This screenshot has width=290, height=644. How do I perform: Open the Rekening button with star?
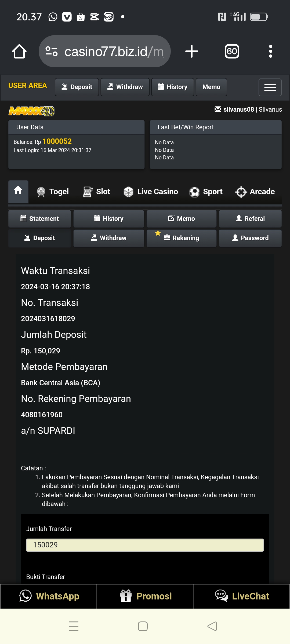coord(182,238)
